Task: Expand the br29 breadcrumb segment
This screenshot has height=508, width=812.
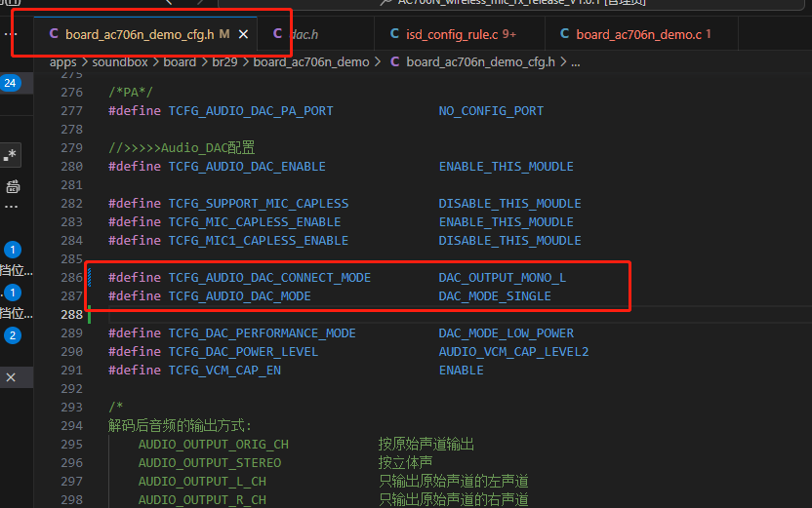Action: [x=224, y=62]
